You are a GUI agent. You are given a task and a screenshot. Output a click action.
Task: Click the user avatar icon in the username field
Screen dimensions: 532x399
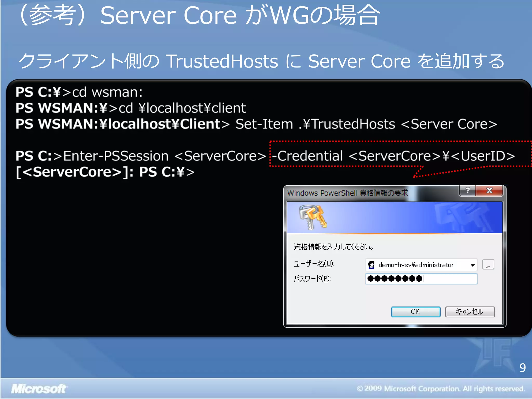tap(371, 265)
